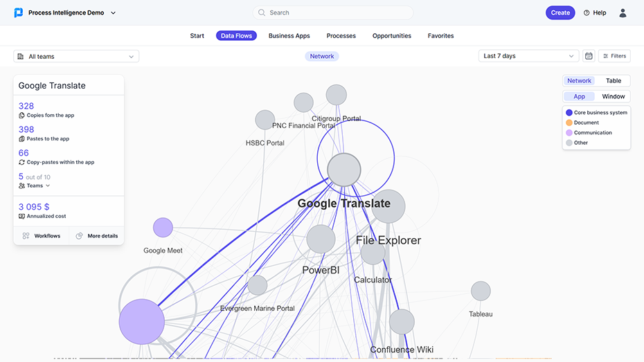Click the Network breadcrumb pill

click(321, 56)
